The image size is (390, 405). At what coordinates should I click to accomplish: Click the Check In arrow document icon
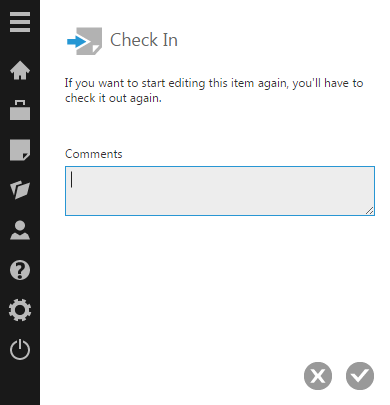coord(85,41)
